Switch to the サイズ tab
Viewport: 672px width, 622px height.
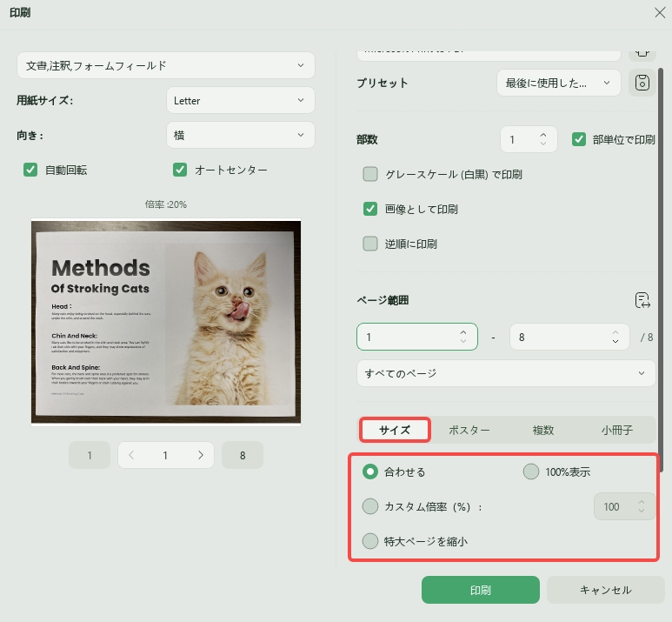(x=395, y=430)
